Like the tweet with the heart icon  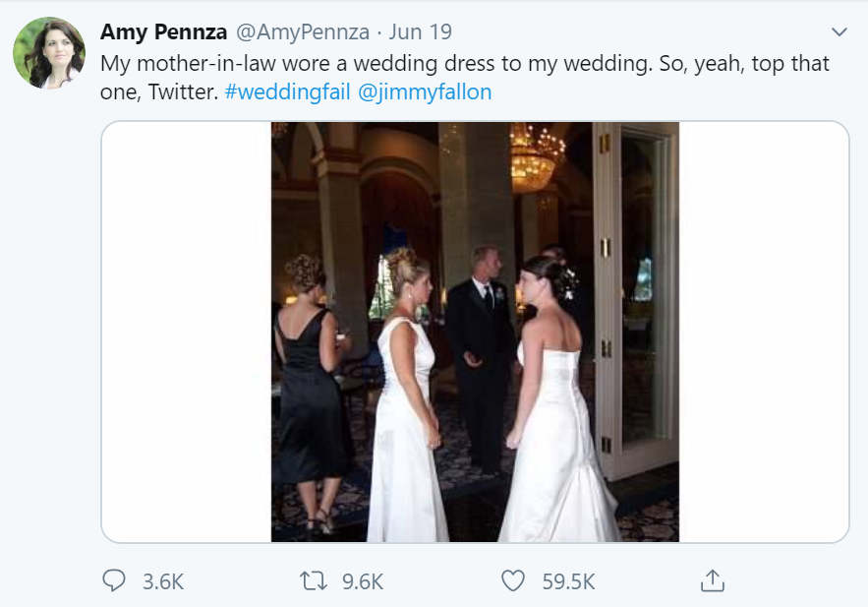tap(513, 580)
